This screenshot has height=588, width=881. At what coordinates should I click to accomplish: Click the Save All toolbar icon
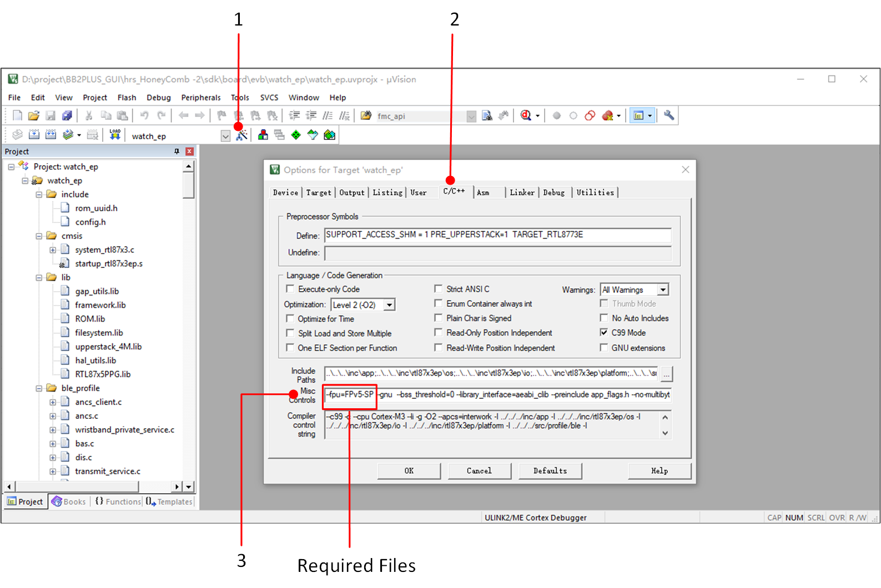pyautogui.click(x=67, y=115)
